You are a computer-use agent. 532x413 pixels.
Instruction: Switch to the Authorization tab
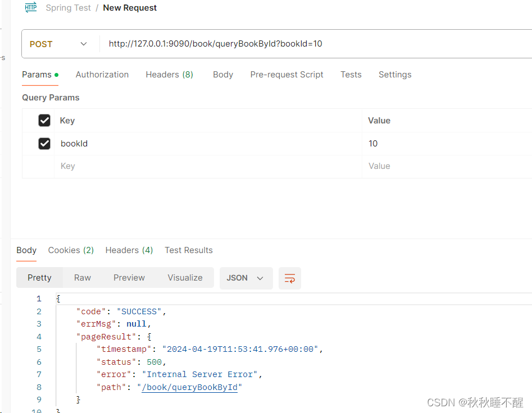(102, 75)
